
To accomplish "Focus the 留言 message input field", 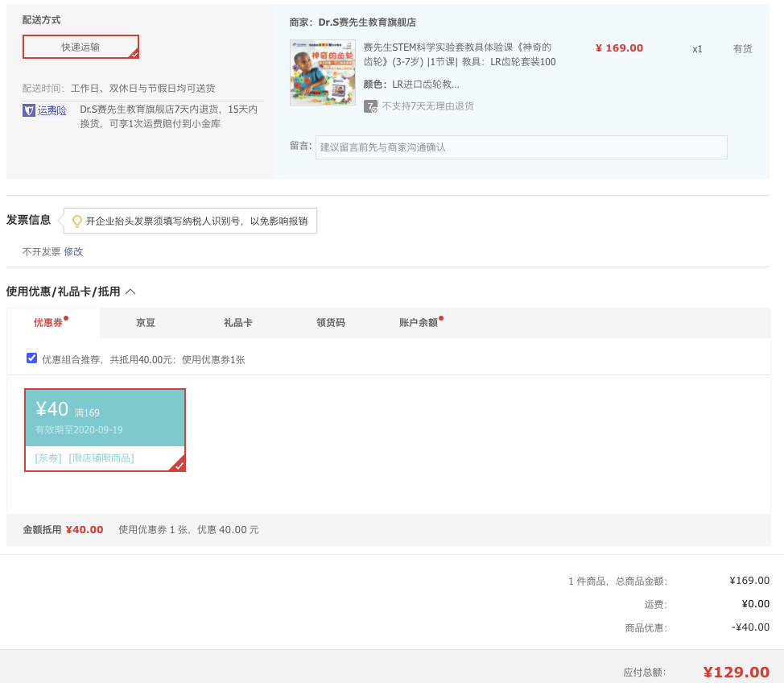I will coord(521,147).
